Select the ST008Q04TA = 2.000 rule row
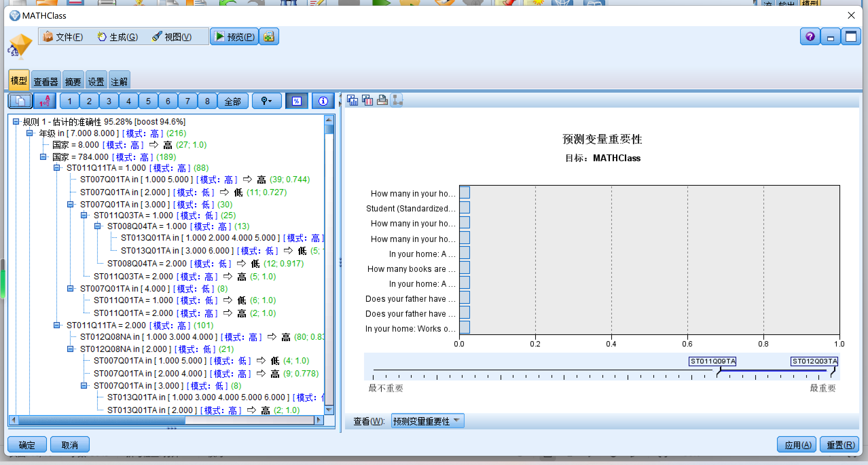This screenshot has height=465, width=868. pyautogui.click(x=205, y=264)
